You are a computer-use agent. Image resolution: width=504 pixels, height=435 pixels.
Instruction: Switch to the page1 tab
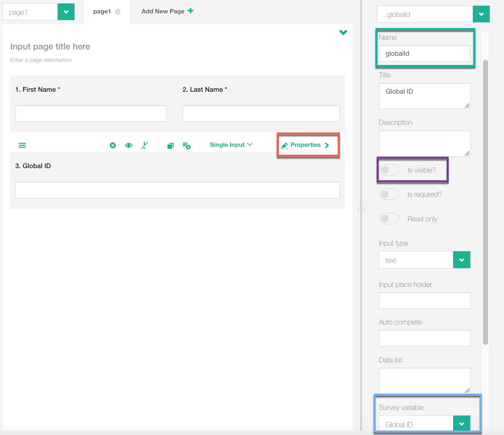tap(102, 11)
